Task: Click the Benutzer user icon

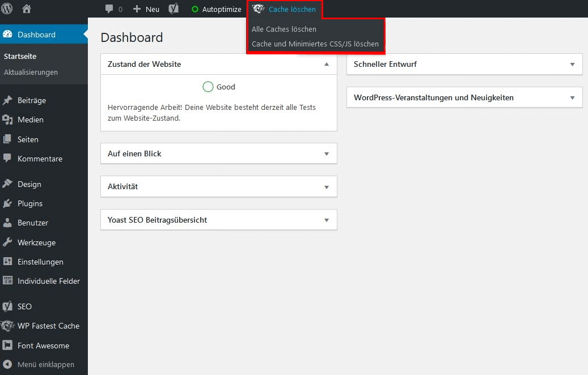Action: click(7, 223)
